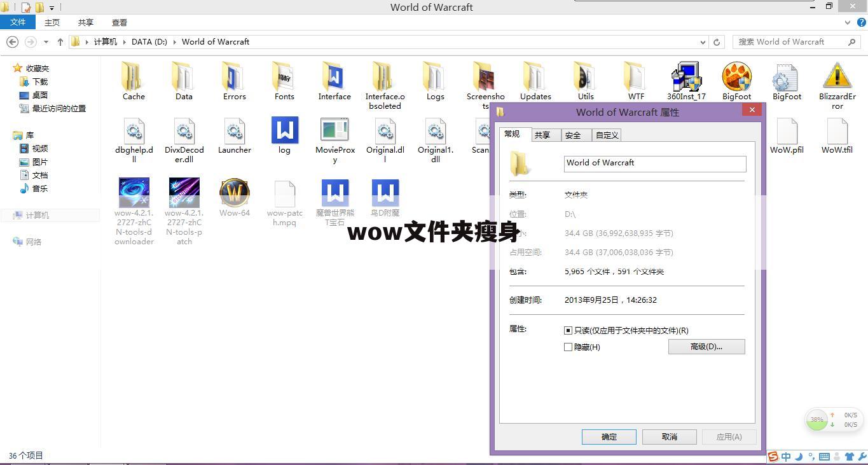The width and height of the screenshot is (868, 465).
Task: Open 桌面 in the navigation pane
Action: tap(34, 95)
